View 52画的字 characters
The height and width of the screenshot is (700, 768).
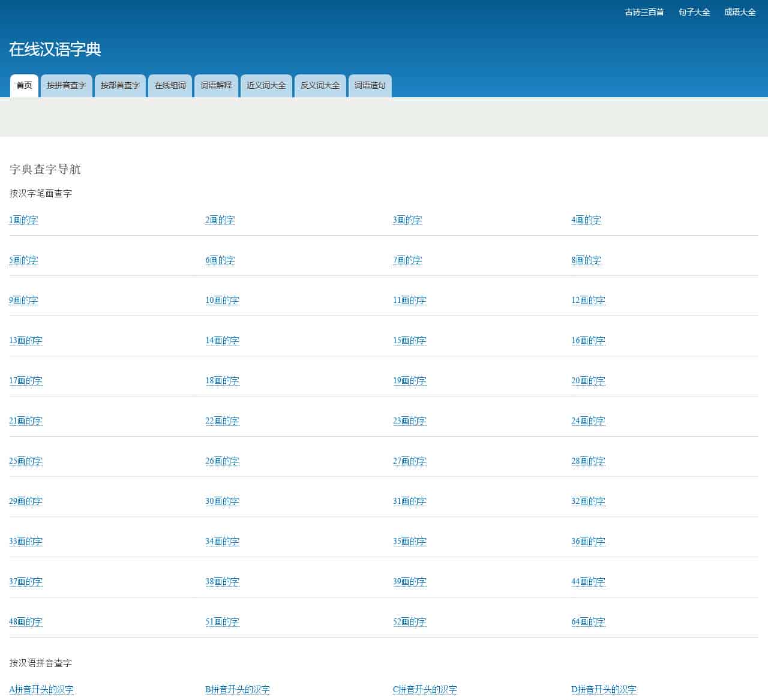click(409, 622)
